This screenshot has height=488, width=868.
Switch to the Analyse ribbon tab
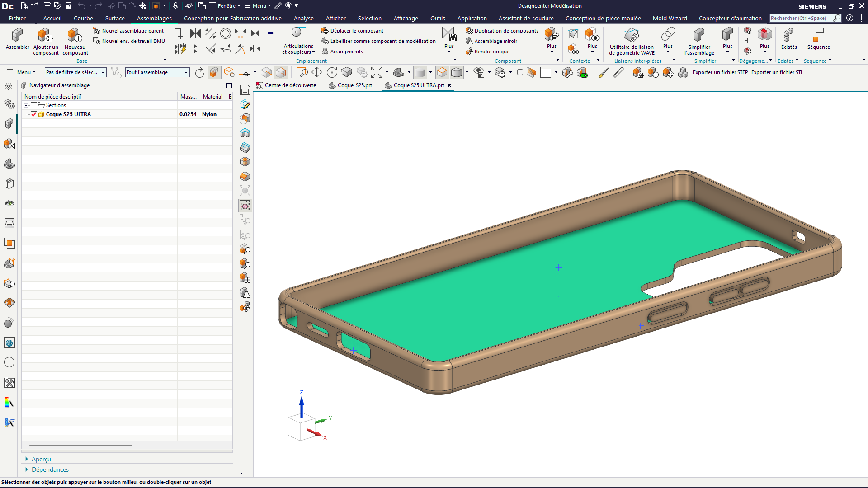[x=304, y=18]
